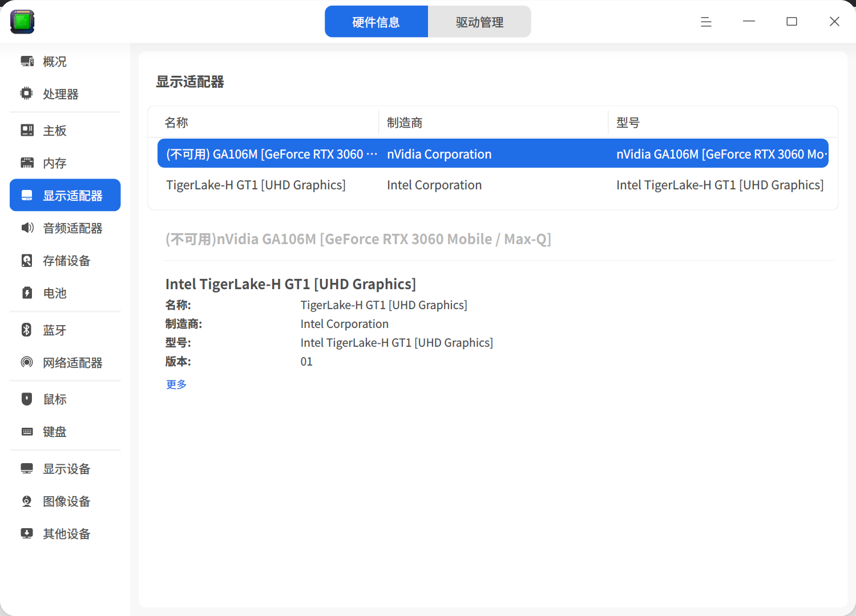Expand details via the 更多 link
Screen dimensions: 856x616
tap(176, 384)
